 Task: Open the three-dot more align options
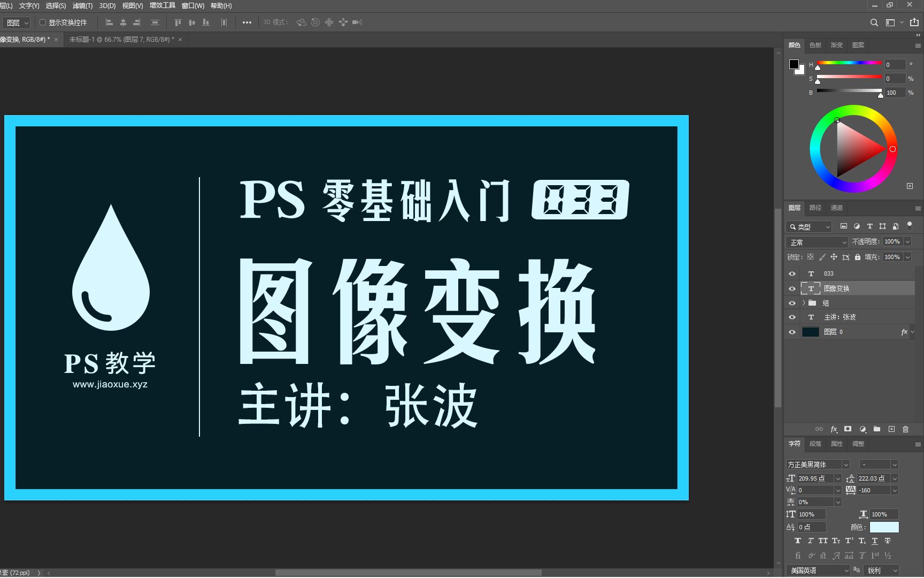click(x=247, y=22)
